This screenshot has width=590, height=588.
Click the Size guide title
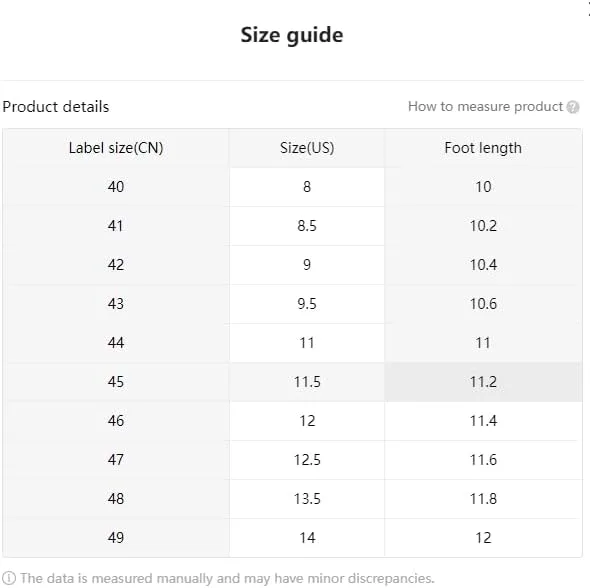pyautogui.click(x=292, y=35)
